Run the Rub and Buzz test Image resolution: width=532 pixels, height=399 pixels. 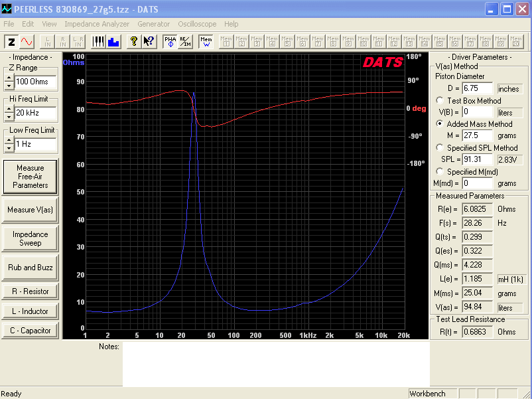[x=31, y=268]
